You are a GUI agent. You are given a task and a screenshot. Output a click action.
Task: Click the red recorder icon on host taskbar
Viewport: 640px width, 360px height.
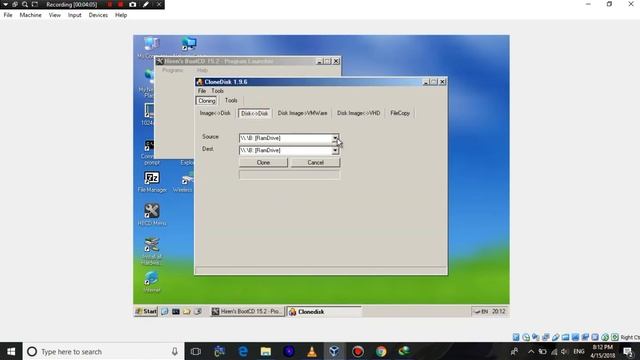[x=358, y=351]
